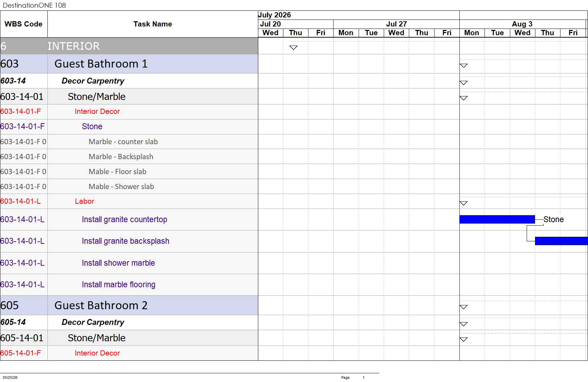Screen dimensions: 588x382
Task: Click the Guest Bathroom 2 summary marker
Action: (x=464, y=307)
